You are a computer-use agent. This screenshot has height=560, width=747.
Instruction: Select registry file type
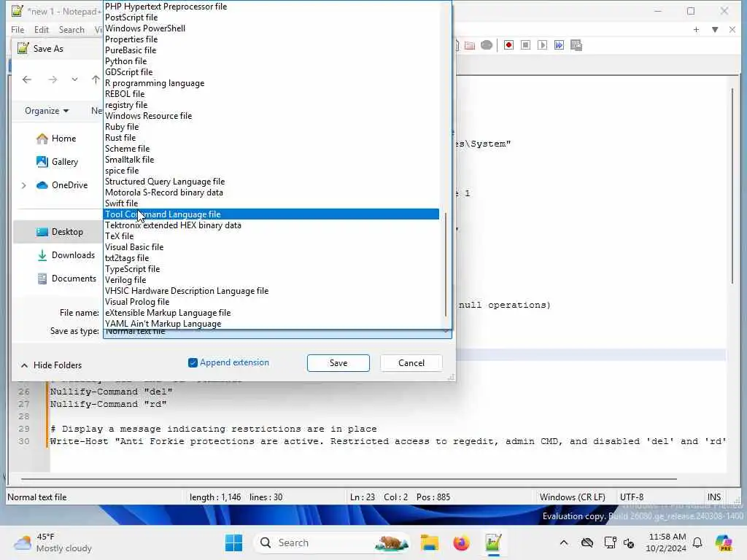[x=271, y=105]
